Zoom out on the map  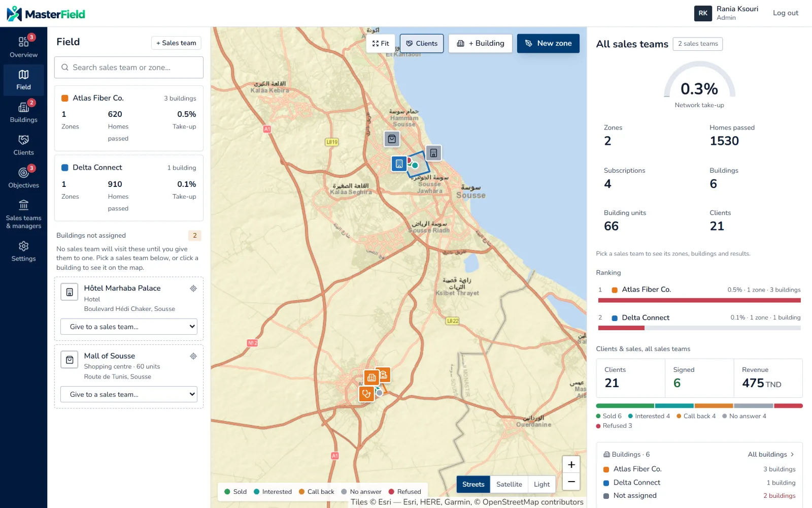click(x=571, y=482)
